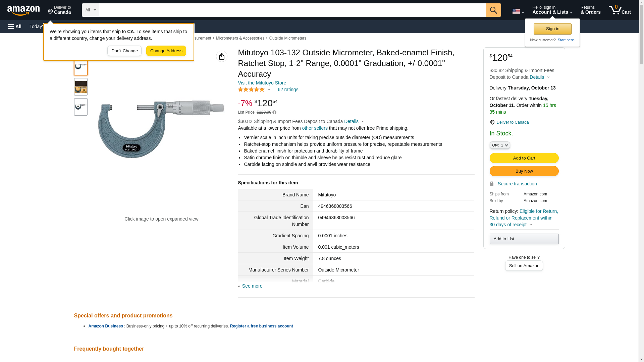Screen dimensions: 644x362
Task: Select the second product thumbnail with case
Action: coord(80,87)
